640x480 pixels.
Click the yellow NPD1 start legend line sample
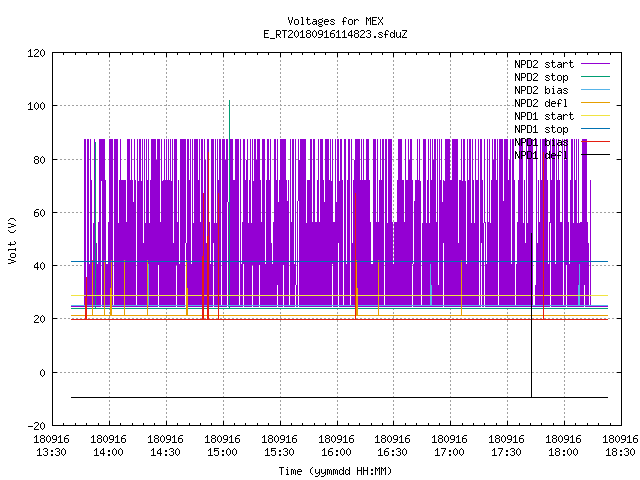point(595,116)
